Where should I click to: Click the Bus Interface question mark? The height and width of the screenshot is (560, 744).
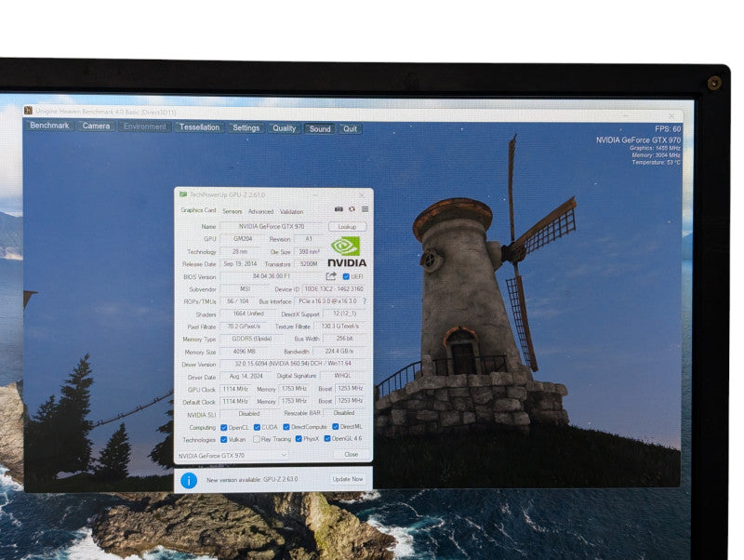365,300
